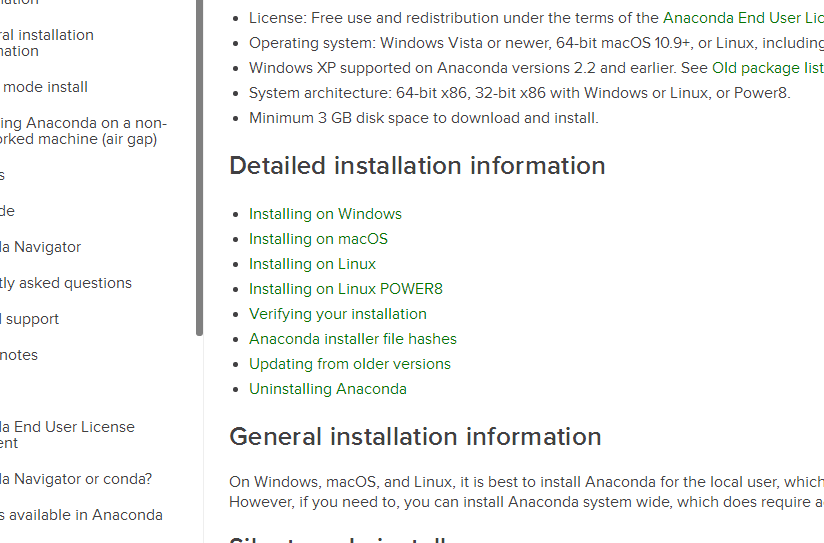Open the Navigator or conda? sidebar entry

pyautogui.click(x=76, y=479)
